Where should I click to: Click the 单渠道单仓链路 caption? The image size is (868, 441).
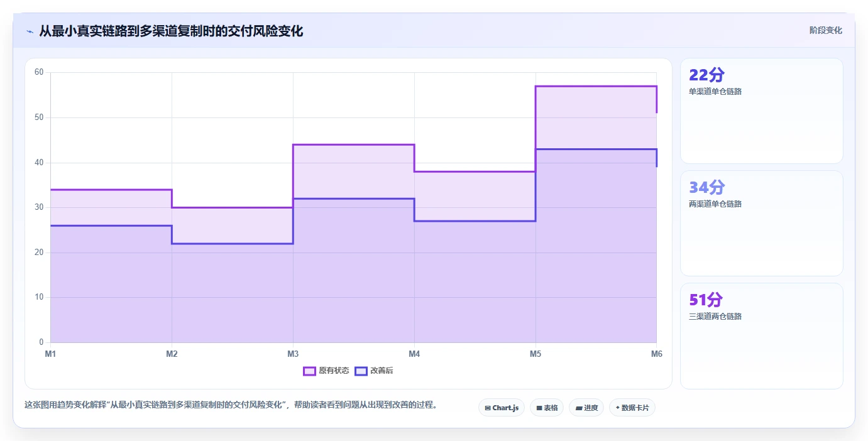715,92
